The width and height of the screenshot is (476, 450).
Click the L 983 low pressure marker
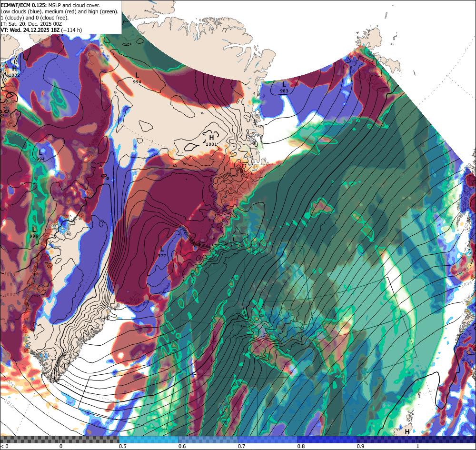coord(284,87)
